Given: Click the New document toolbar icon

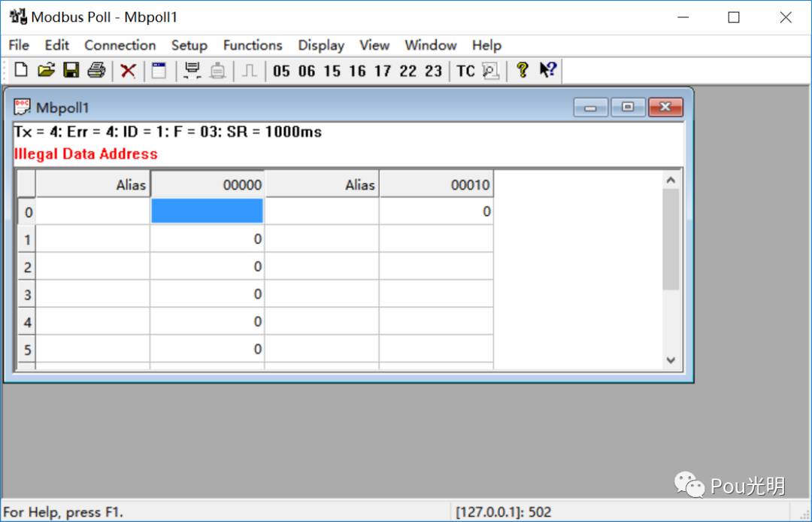Looking at the screenshot, I should tap(21, 70).
